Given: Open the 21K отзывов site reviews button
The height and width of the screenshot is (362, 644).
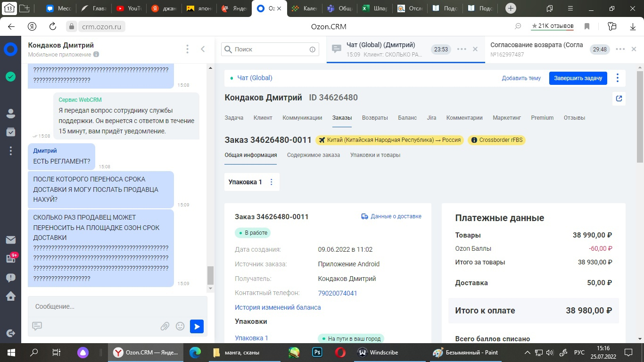Looking at the screenshot, I should pos(552,26).
